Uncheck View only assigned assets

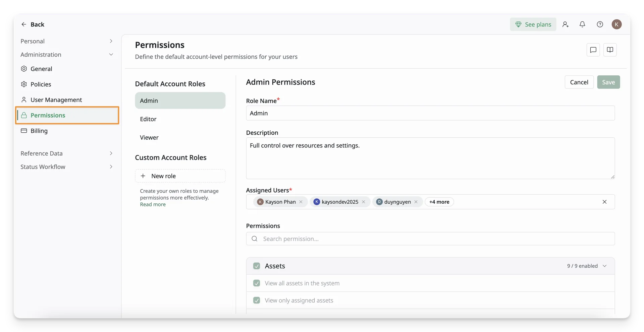pyautogui.click(x=257, y=300)
